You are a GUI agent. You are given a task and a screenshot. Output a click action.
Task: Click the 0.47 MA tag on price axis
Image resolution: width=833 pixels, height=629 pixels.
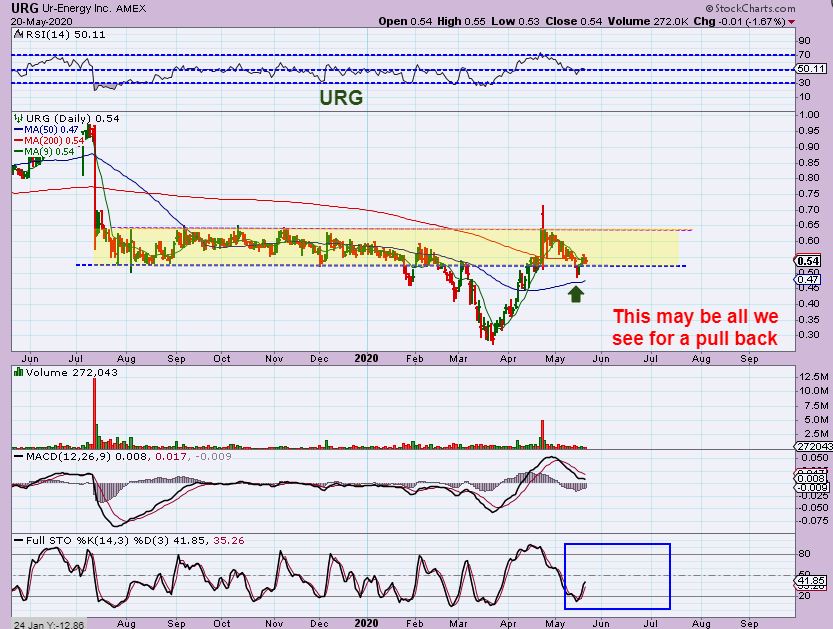(809, 279)
